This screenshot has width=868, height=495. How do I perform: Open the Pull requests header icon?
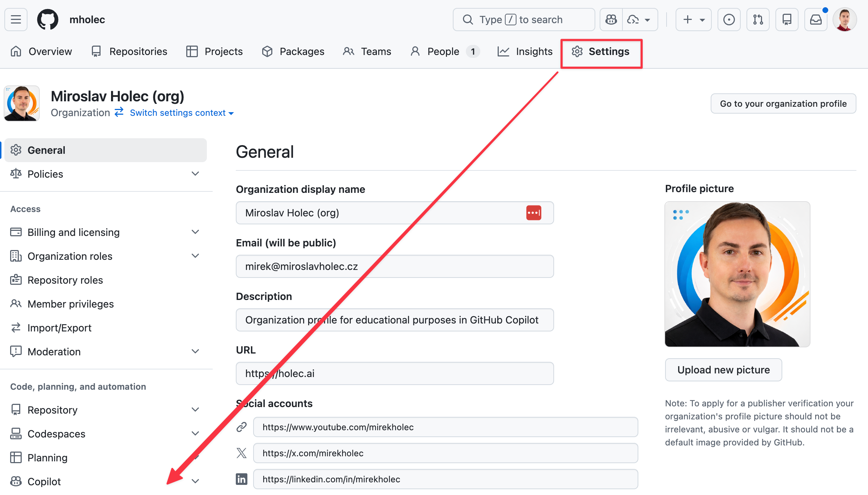click(758, 20)
